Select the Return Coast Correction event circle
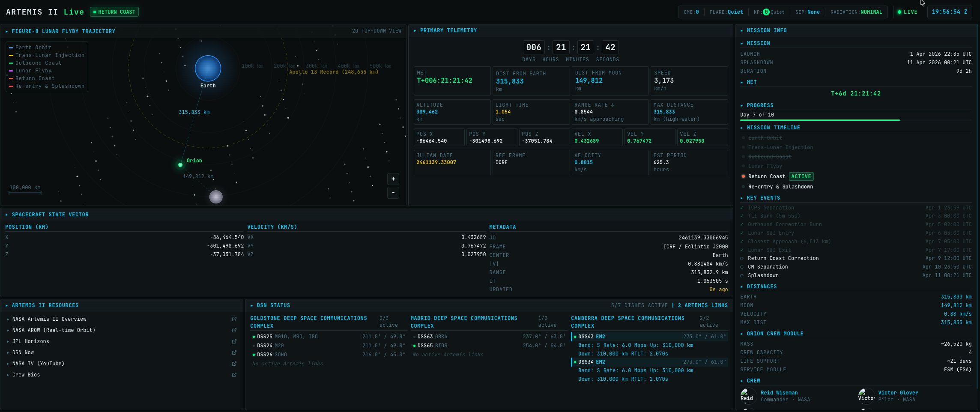The image size is (980, 412). point(742,259)
